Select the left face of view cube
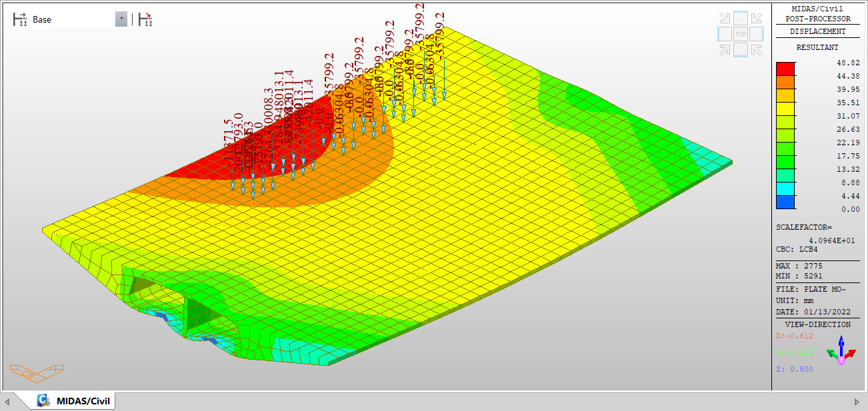This screenshot has height=411, width=868. (x=724, y=33)
